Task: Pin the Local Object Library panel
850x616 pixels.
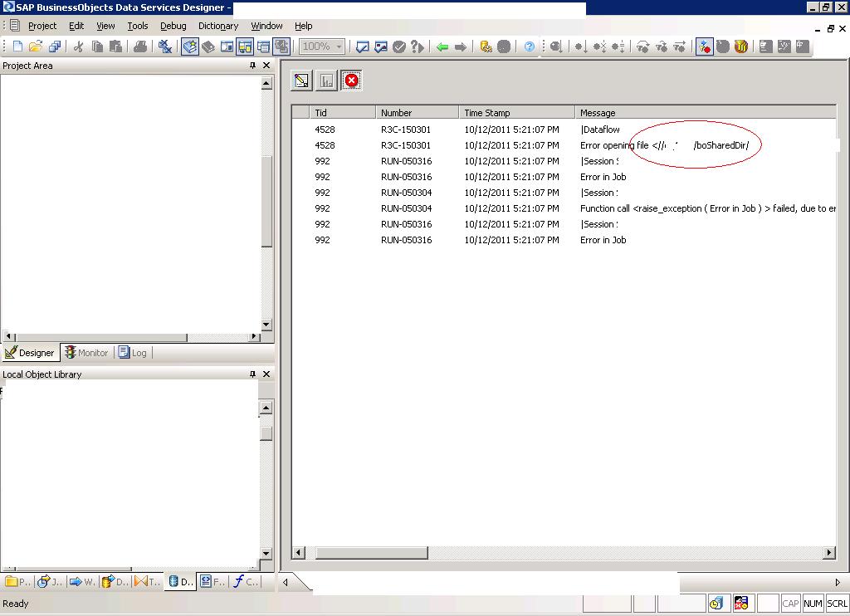Action: coord(252,374)
